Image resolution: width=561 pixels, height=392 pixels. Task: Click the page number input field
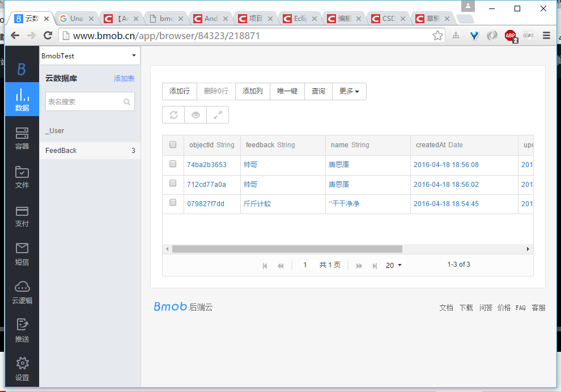[305, 265]
